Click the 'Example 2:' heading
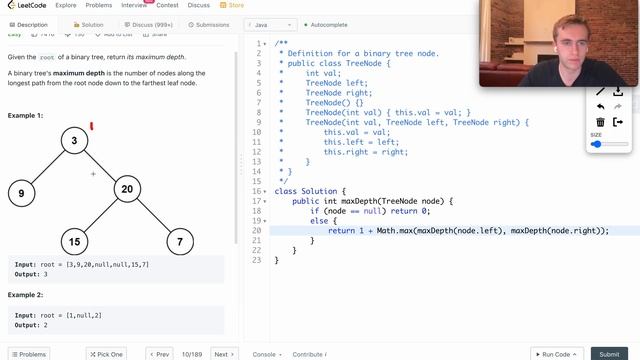640x360 pixels. click(25, 295)
